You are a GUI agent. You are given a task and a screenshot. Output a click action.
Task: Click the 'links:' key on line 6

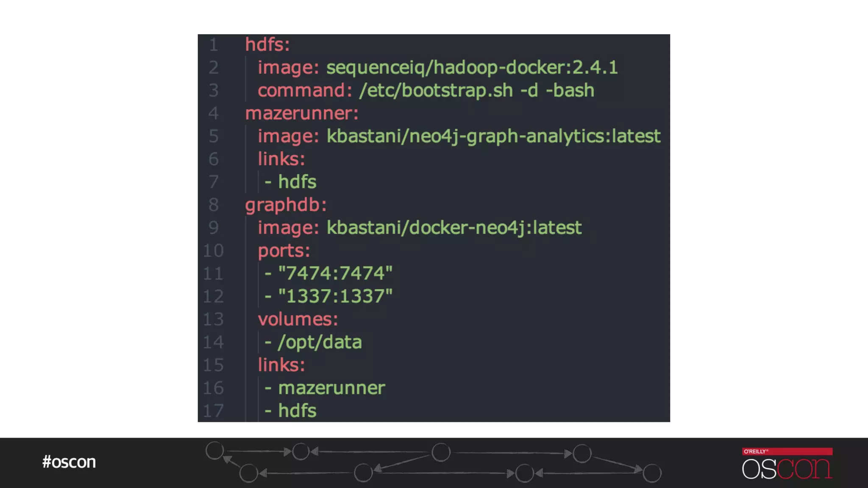[281, 159]
